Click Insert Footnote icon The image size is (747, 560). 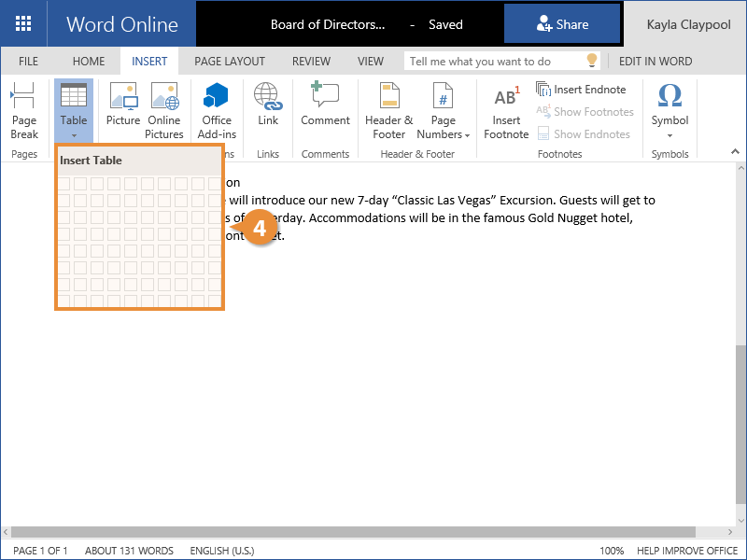(506, 109)
